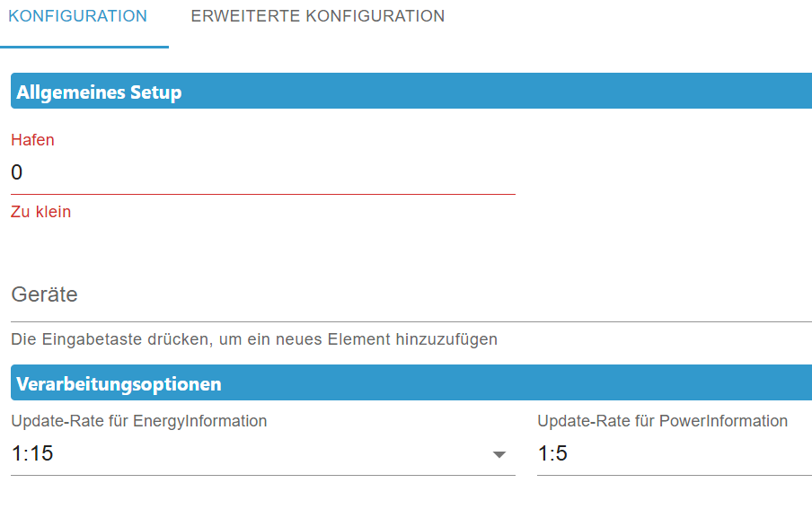Click the blue indicator under KONFIGURATION tab

coord(84,46)
